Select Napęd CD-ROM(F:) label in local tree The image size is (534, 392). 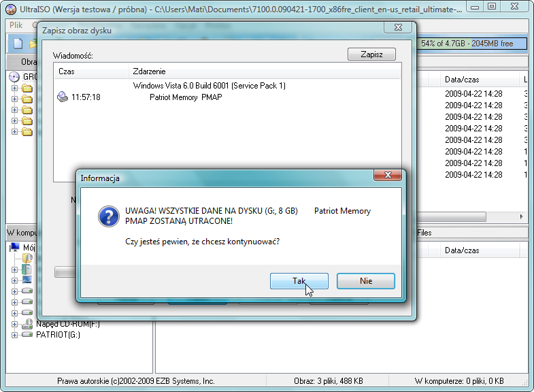[x=68, y=324]
